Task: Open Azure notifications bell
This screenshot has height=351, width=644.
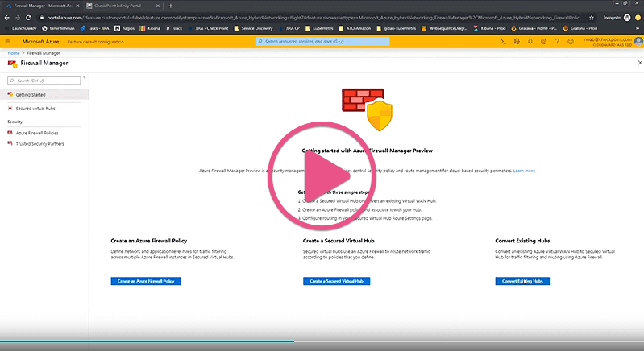Action: point(530,41)
